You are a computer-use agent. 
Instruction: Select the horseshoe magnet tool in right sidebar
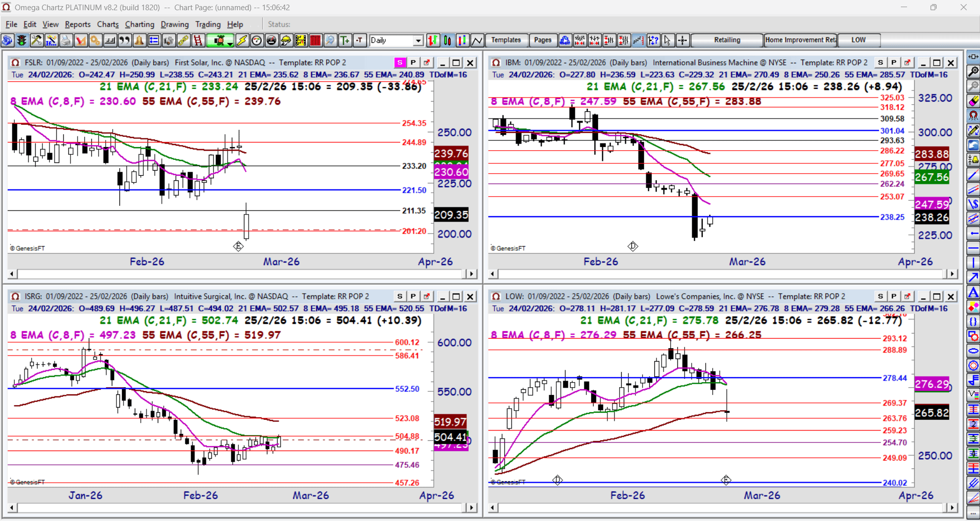pos(973,115)
